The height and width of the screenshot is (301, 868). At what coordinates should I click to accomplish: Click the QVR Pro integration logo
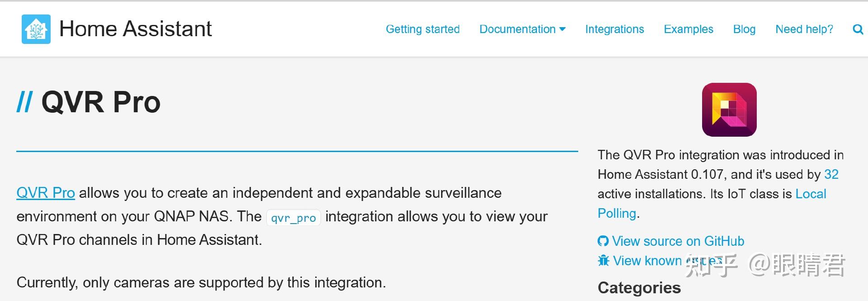(729, 110)
